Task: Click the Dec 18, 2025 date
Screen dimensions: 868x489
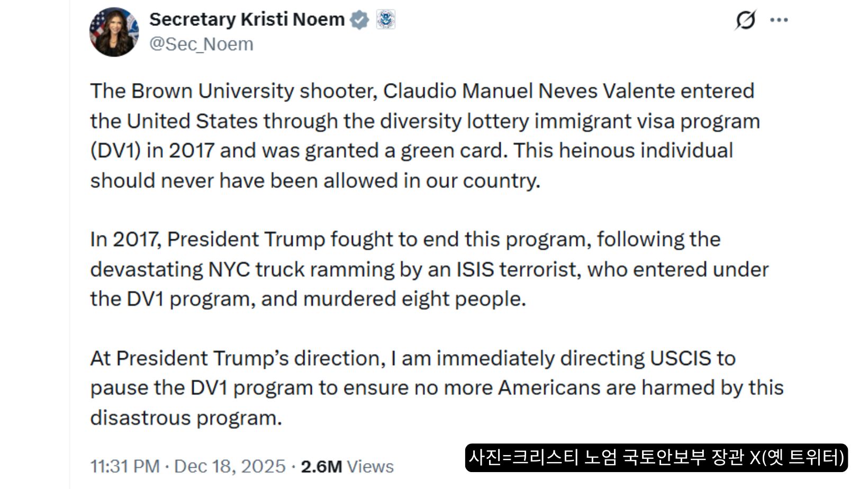Action: (x=230, y=466)
